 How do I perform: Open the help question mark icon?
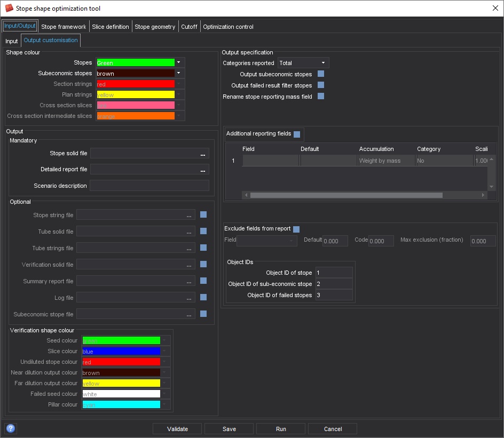point(11,428)
